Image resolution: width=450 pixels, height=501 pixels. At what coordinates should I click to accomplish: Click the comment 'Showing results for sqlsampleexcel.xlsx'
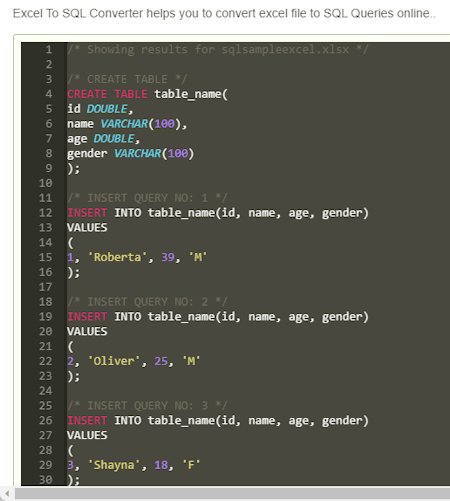coord(218,50)
